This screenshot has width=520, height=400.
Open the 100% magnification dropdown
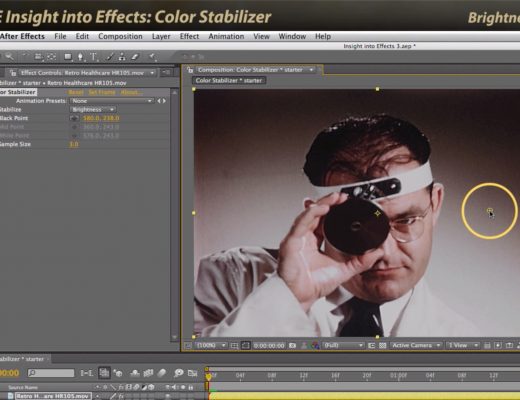coord(211,346)
